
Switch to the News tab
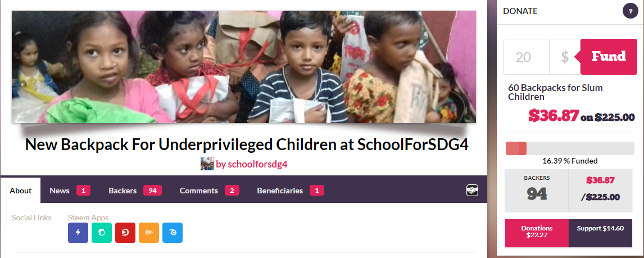pyautogui.click(x=70, y=191)
